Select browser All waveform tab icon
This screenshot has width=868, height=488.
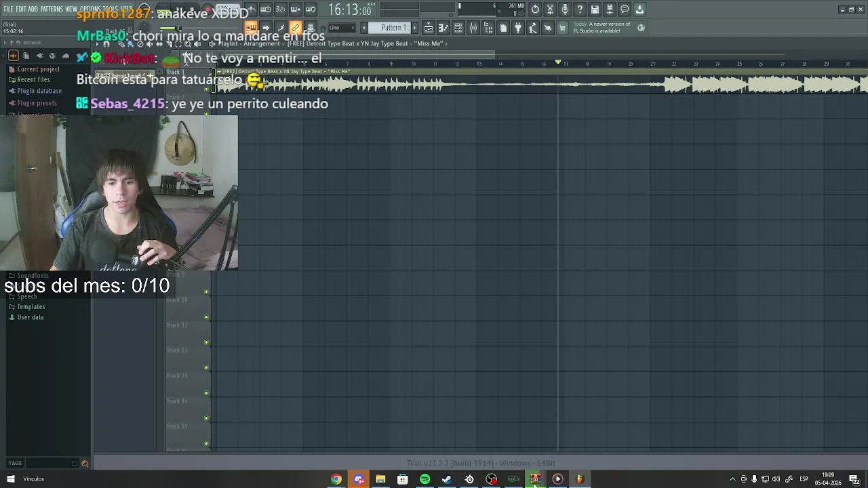pos(13,56)
